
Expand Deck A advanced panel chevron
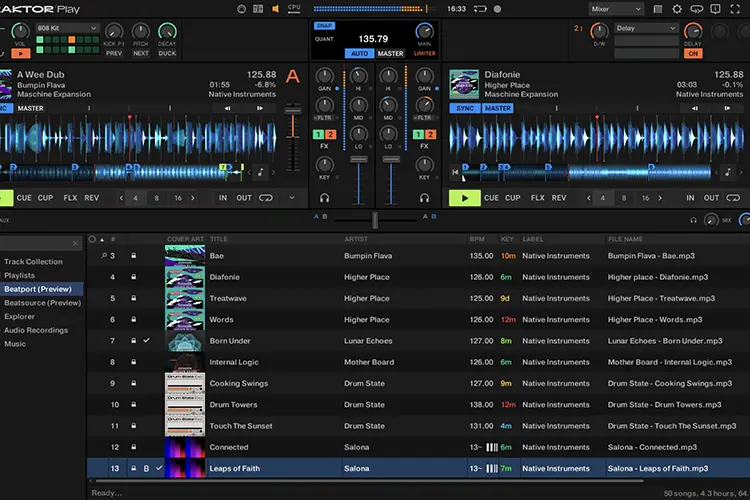292,198
